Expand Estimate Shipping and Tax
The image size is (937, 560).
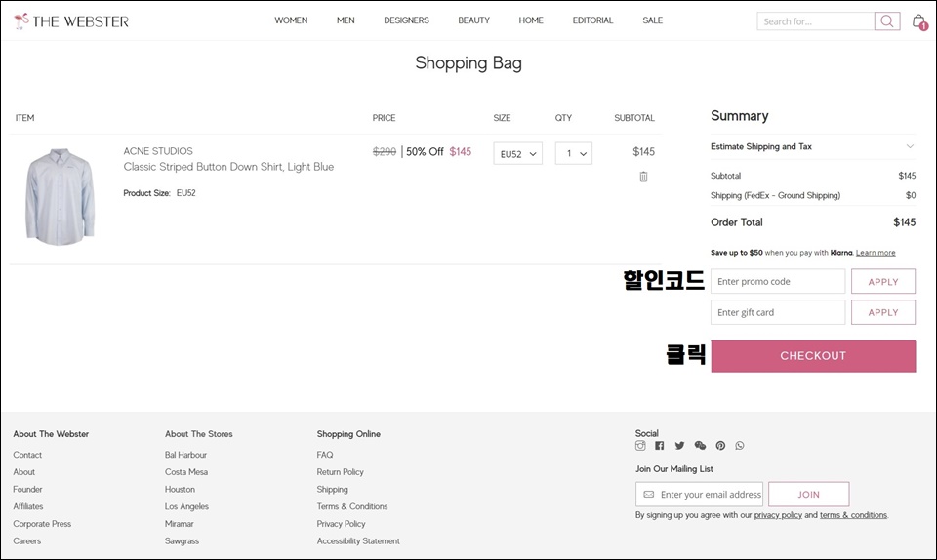(813, 146)
